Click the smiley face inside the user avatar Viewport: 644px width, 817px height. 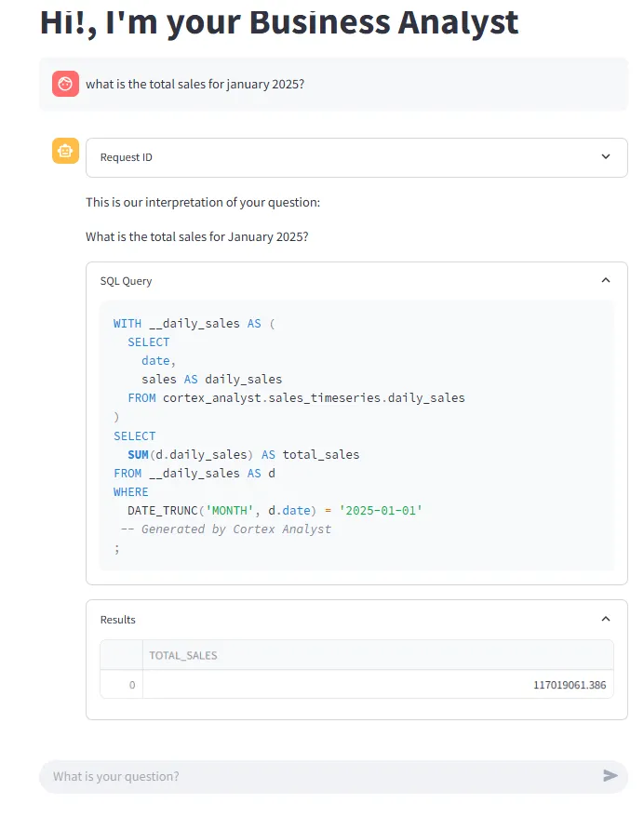coord(64,83)
